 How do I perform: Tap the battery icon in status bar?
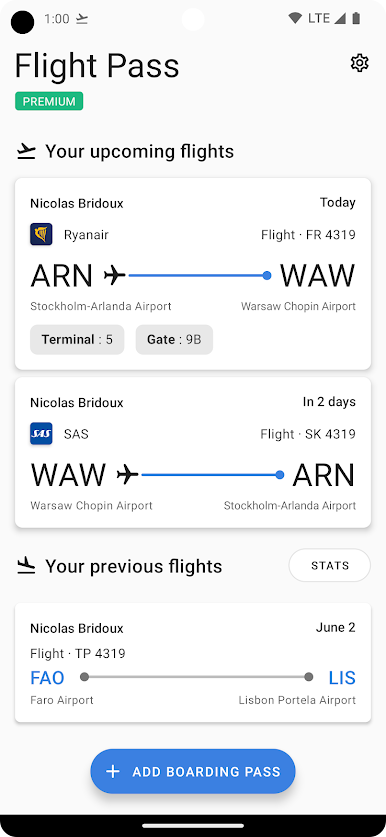pos(356,19)
